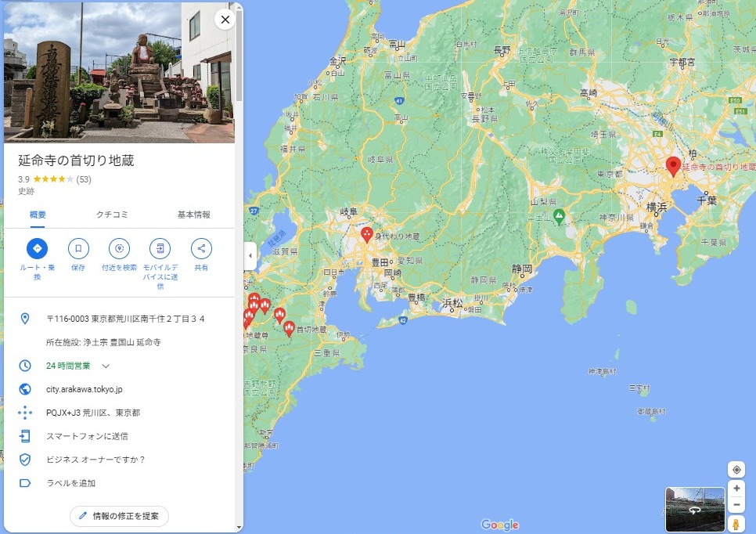Click the label tag icon beside ラベルを追加
756x534 pixels.
coord(25,483)
